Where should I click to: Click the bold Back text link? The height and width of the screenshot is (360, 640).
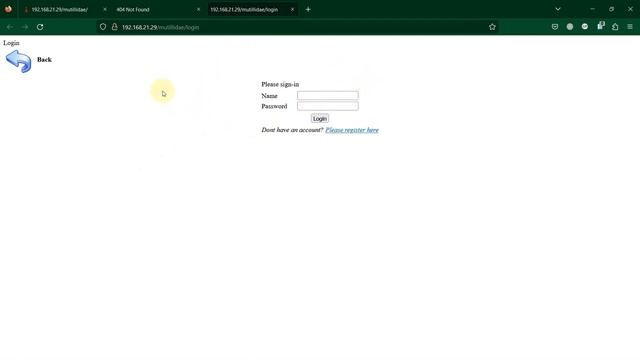[x=44, y=60]
